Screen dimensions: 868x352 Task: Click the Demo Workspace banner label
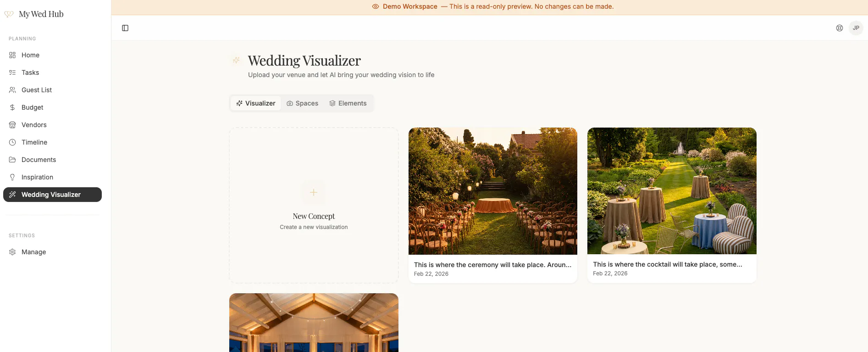[x=410, y=6]
